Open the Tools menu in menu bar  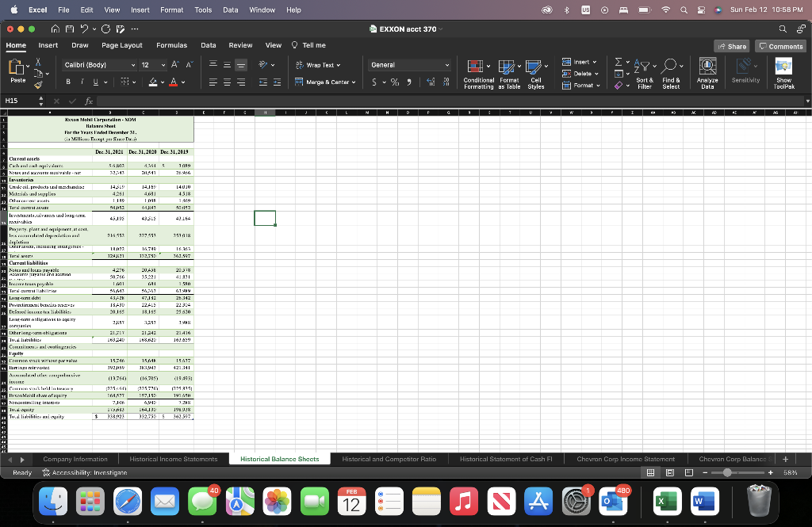(203, 10)
